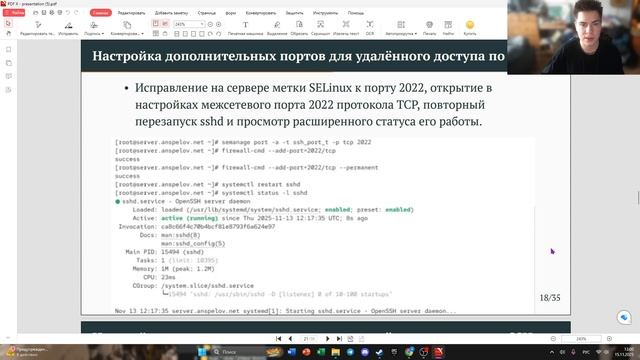Click the Исправить tool icon
The image size is (640, 360).
tap(68, 25)
